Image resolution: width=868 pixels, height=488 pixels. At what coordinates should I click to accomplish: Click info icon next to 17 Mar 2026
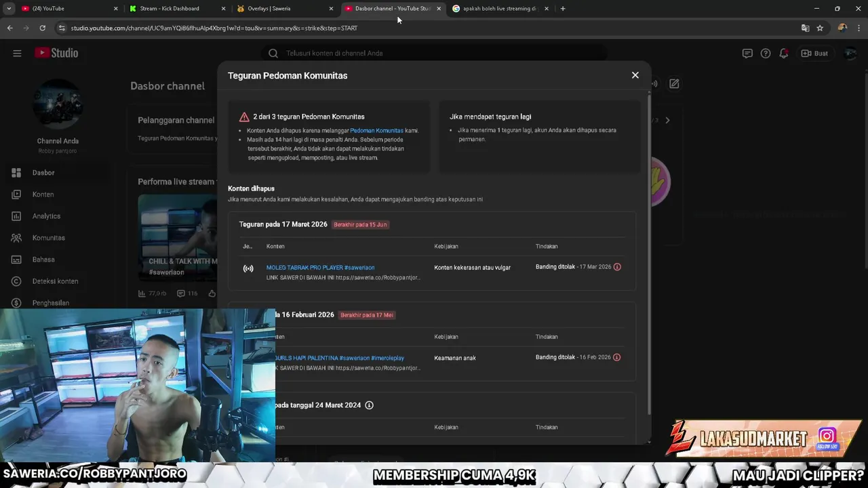pyautogui.click(x=617, y=267)
